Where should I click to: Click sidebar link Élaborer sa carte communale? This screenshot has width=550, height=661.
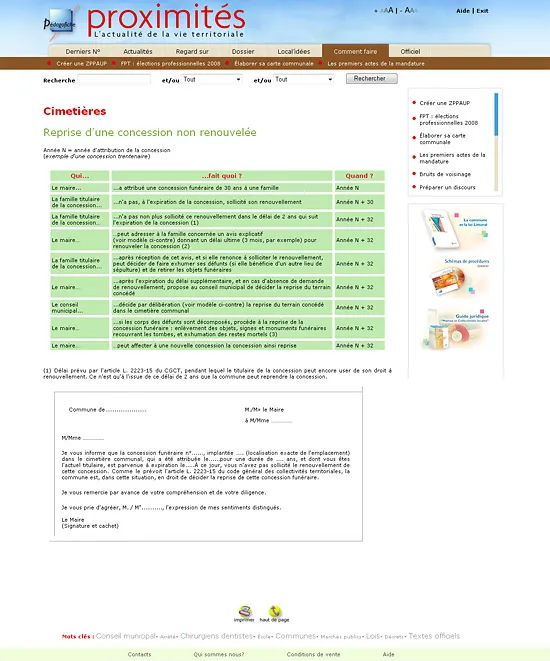(x=443, y=139)
